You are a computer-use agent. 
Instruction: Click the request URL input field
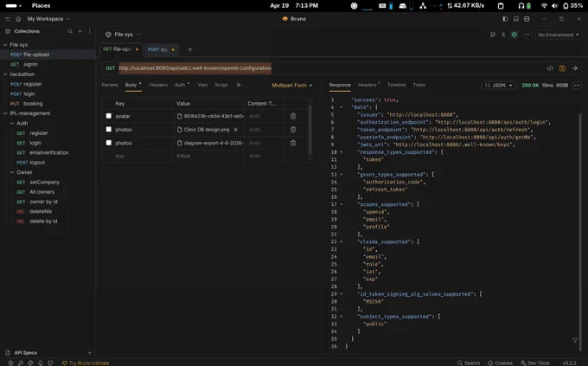tap(330, 68)
